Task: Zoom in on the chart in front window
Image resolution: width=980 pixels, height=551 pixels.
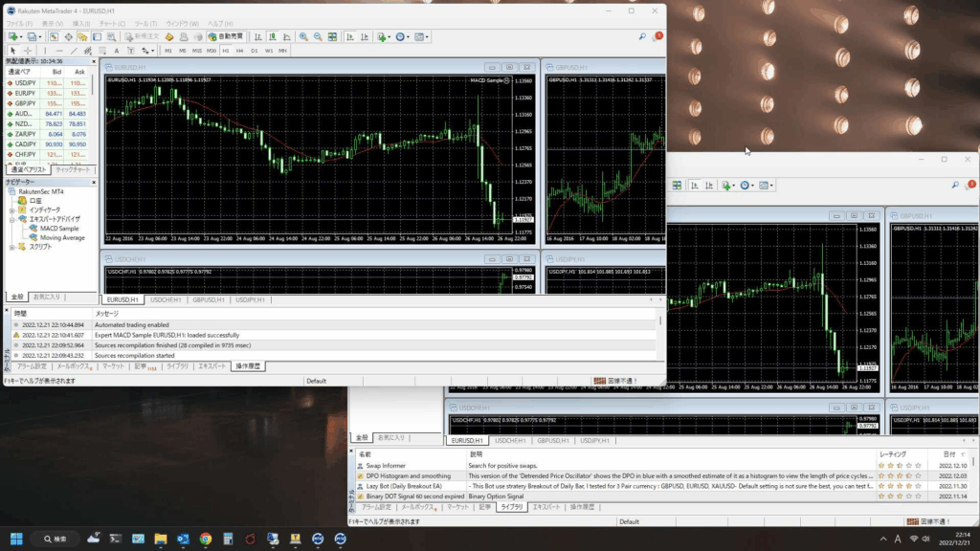Action: [x=303, y=37]
